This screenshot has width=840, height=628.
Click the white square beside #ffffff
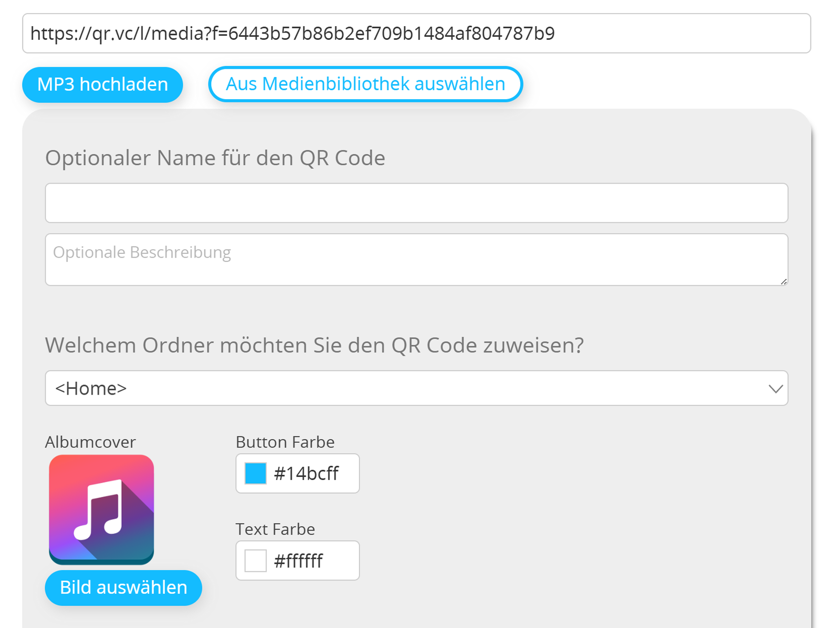point(256,560)
